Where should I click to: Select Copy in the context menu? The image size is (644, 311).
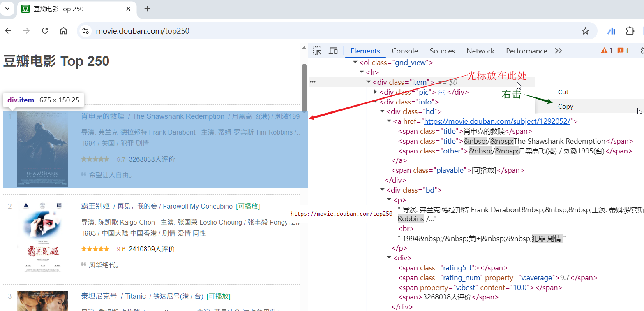click(x=566, y=107)
